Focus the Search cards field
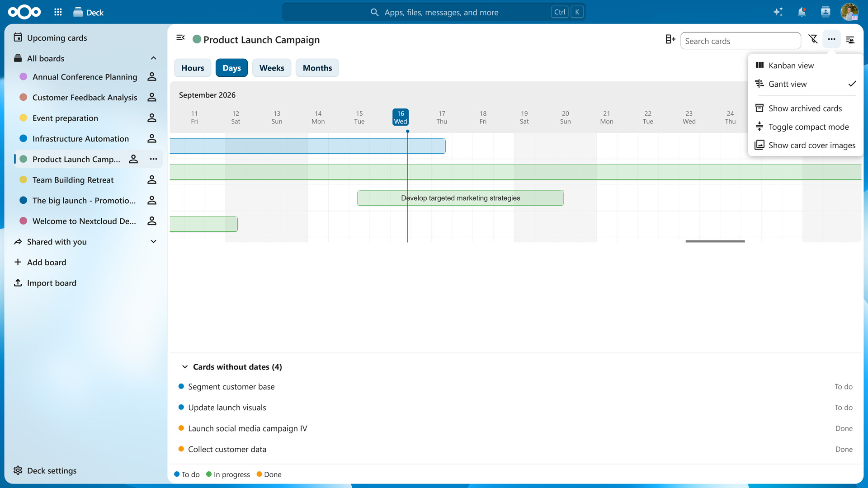 point(741,41)
